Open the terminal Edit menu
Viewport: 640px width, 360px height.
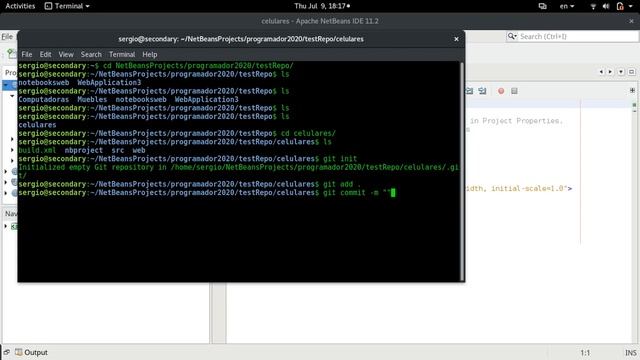(45, 54)
